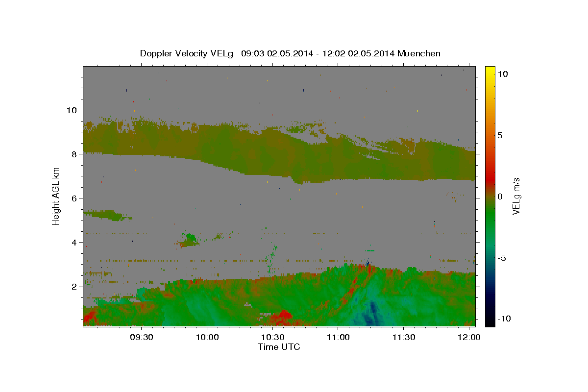The width and height of the screenshot is (588, 392).
Task: Click the dark blue downdraft core near 11:15
Action: tap(372, 314)
